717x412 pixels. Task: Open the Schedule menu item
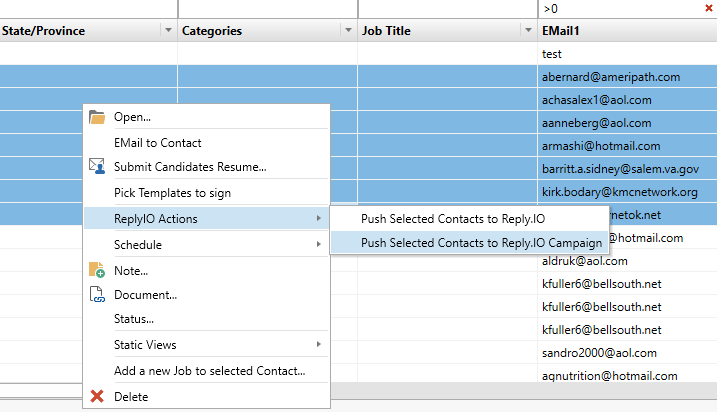pyautogui.click(x=207, y=245)
